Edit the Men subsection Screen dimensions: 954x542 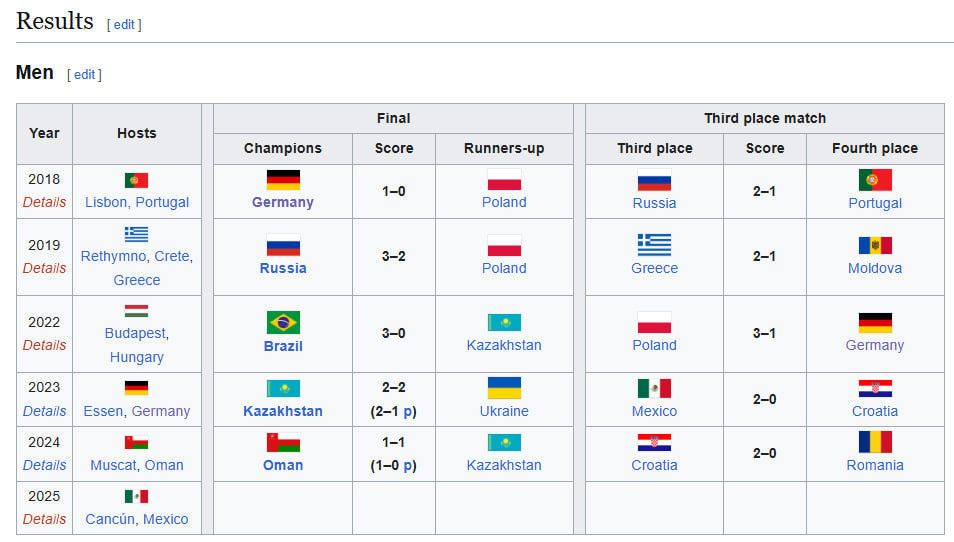[x=84, y=75]
